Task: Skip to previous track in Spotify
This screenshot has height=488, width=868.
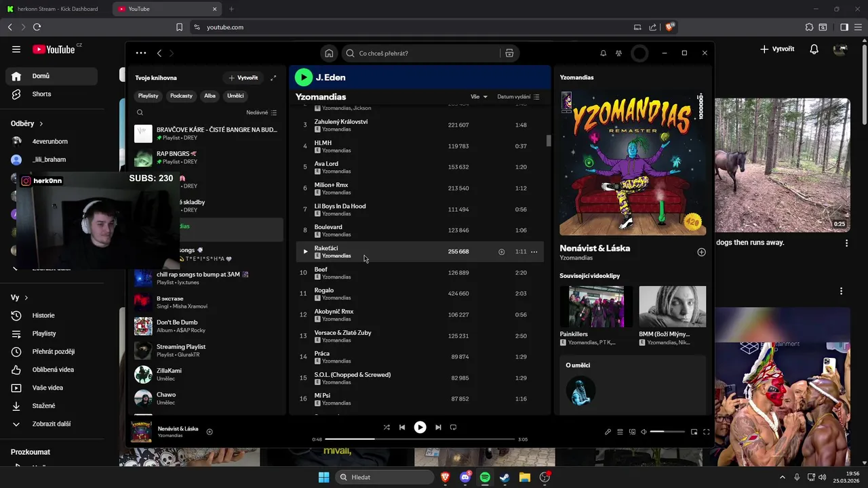Action: coord(402,427)
